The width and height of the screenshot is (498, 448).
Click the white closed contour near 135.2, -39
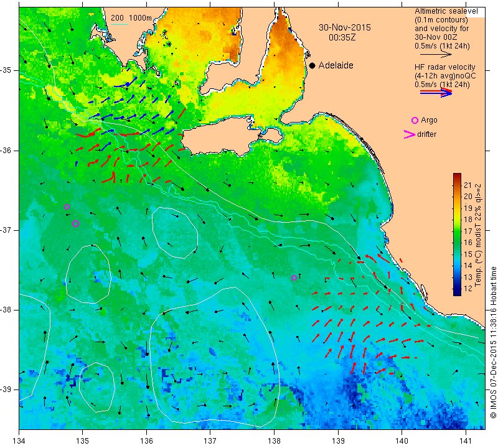[x=96, y=387]
